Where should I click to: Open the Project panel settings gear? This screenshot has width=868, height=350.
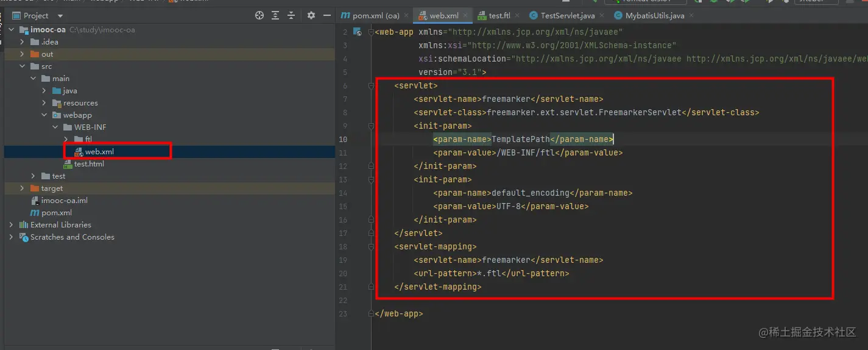[x=311, y=15]
